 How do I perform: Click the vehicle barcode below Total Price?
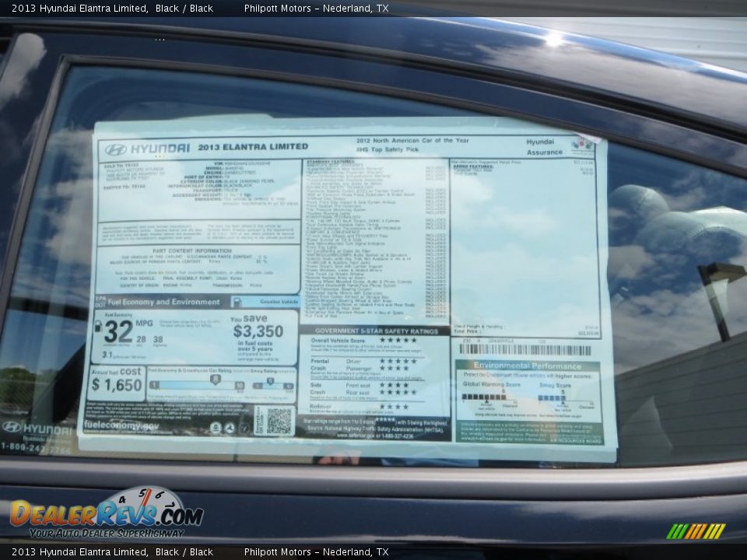[524, 350]
